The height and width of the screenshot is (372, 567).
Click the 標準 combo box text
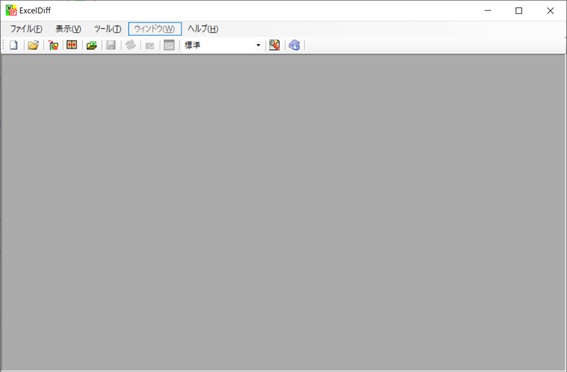tap(193, 45)
